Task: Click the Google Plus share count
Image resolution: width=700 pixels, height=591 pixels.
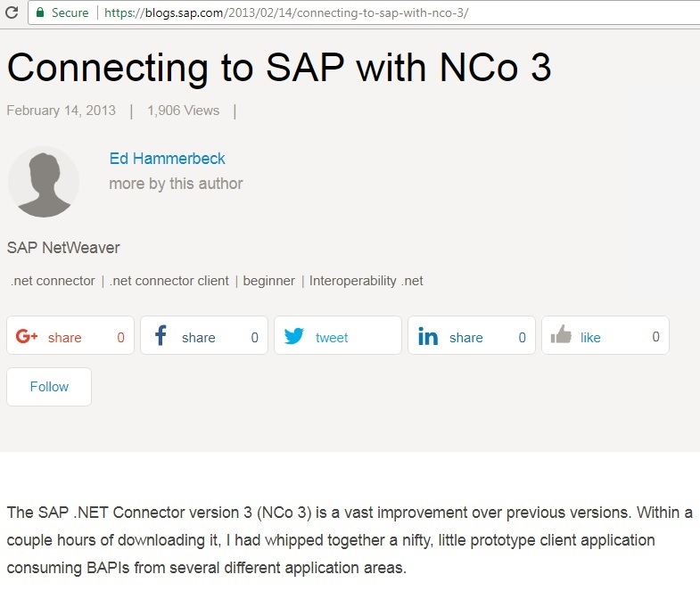Action: (x=120, y=337)
